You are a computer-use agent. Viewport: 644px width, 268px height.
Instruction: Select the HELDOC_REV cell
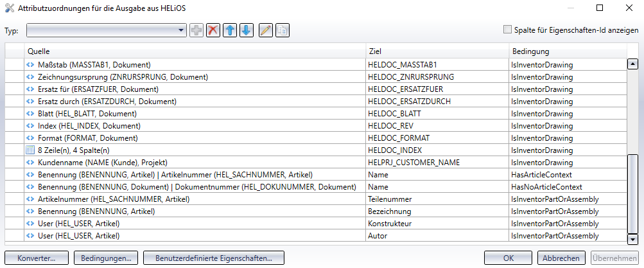437,126
